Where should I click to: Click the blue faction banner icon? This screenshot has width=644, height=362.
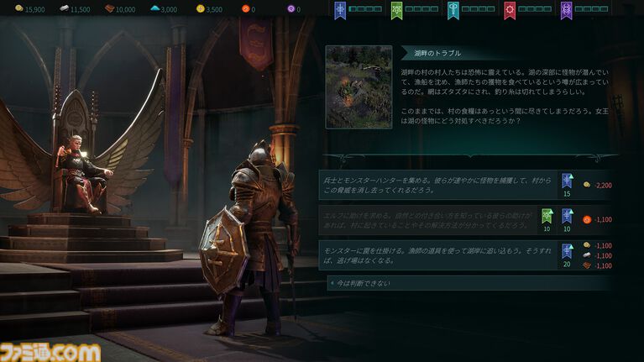340,11
